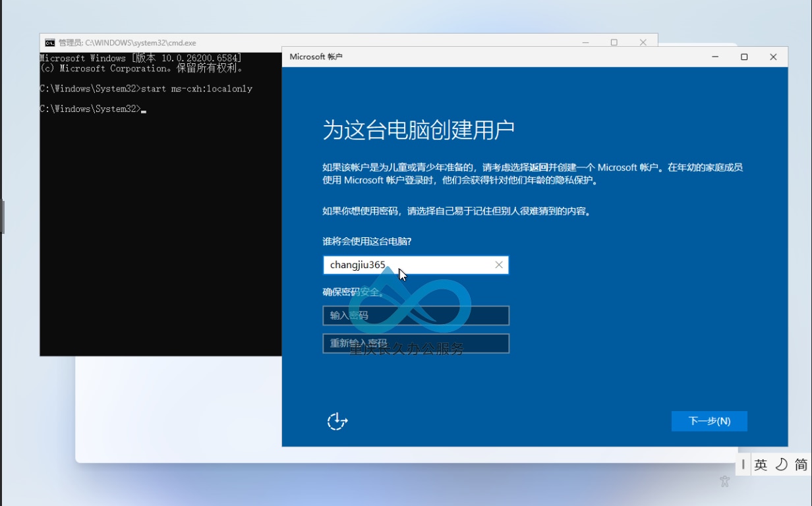
Task: Open the ease of access icon in dialog
Action: tap(337, 421)
